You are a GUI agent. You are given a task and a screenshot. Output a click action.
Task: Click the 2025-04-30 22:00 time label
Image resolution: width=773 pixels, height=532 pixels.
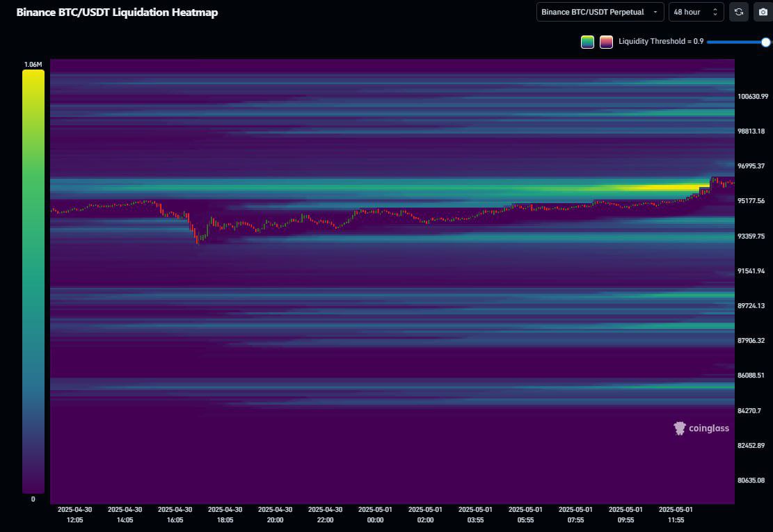pyautogui.click(x=326, y=515)
